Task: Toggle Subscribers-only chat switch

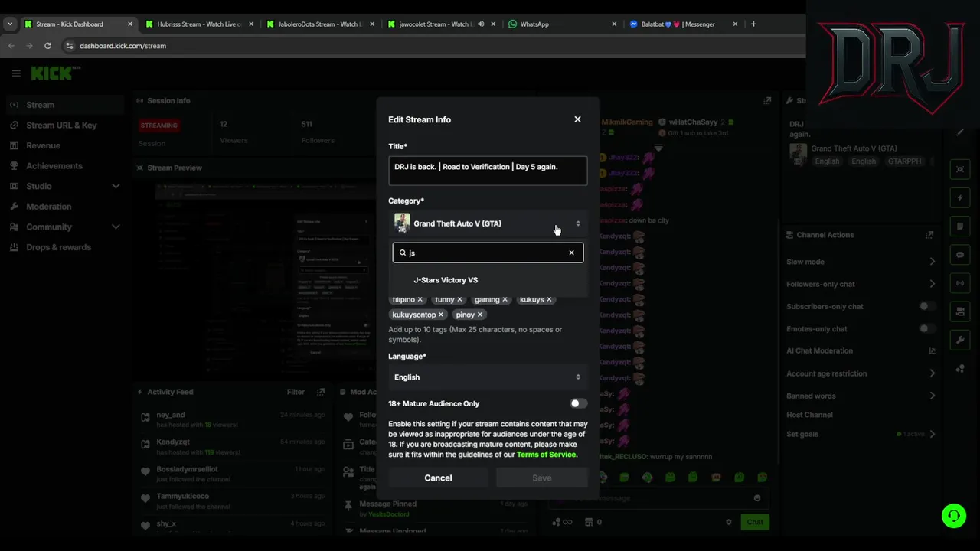Action: point(926,306)
